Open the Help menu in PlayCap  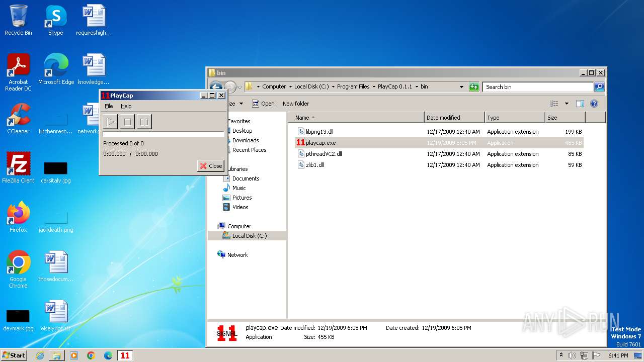[x=126, y=106]
